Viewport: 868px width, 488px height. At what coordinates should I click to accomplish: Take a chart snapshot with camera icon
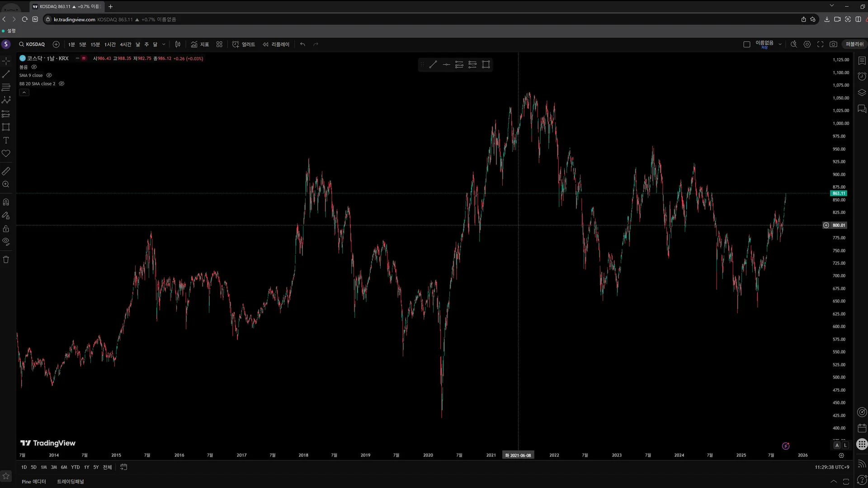[x=833, y=44]
